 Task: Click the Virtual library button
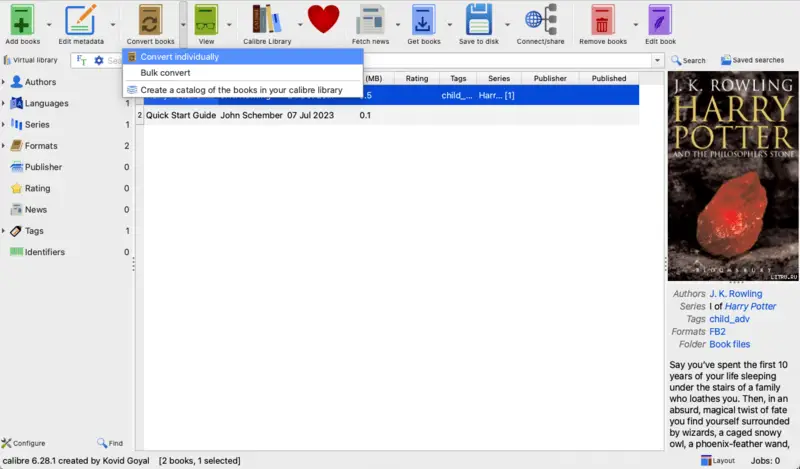click(x=30, y=60)
